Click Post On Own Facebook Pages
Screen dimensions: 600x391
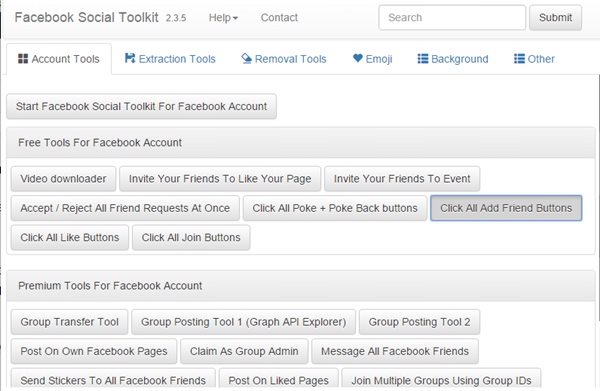(94, 351)
